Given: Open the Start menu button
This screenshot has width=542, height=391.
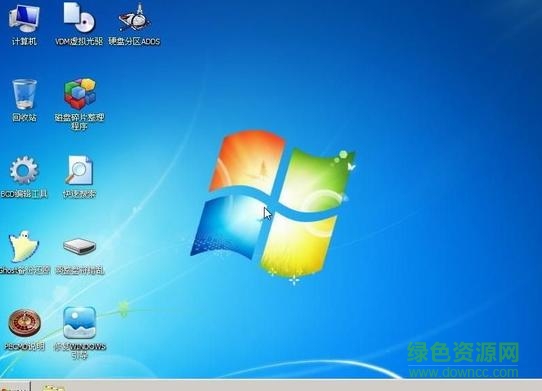Looking at the screenshot, I should [14, 387].
